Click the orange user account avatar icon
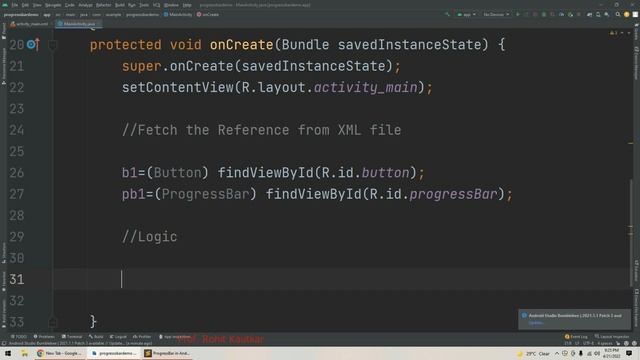 (627, 15)
